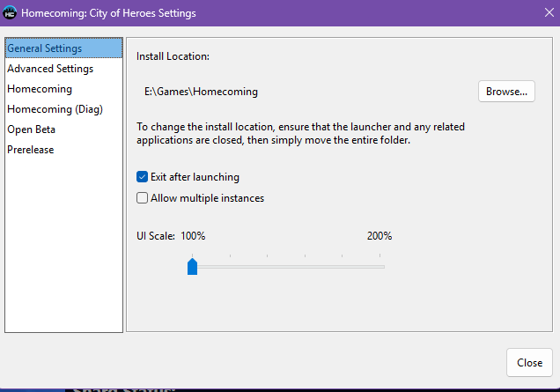Click the Homecoming launcher icon in title bar
The image size is (560, 392).
click(11, 13)
